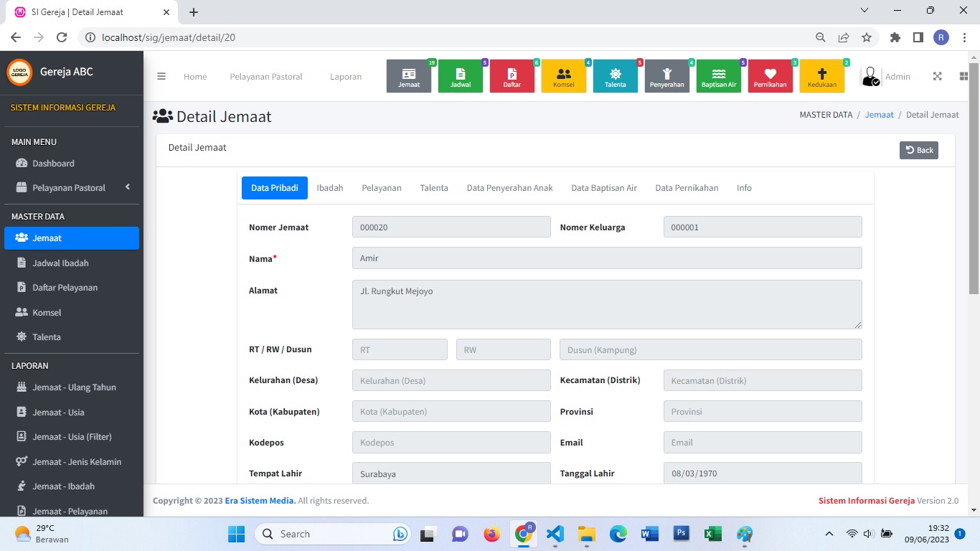Click the Penyerahan shortcut tile

(x=667, y=77)
